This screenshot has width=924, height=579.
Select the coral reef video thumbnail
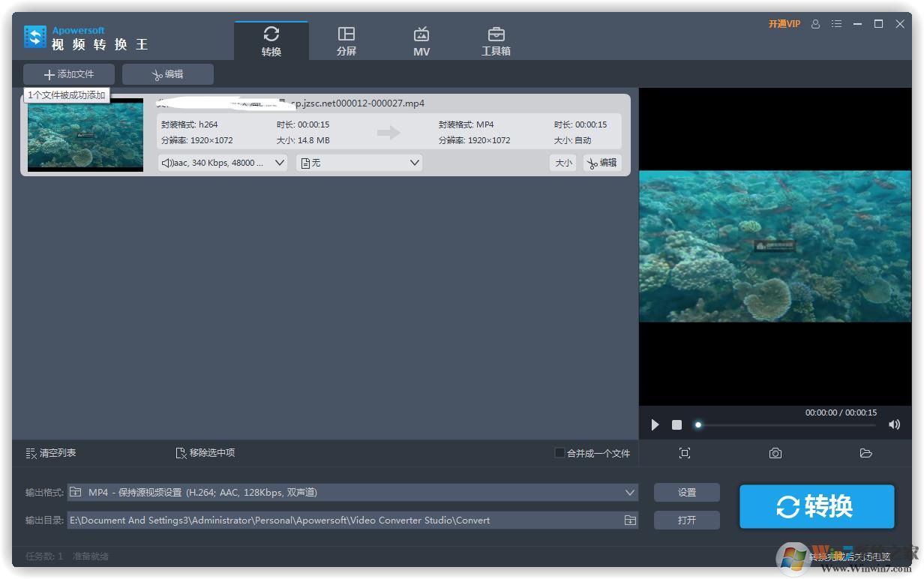pyautogui.click(x=85, y=135)
